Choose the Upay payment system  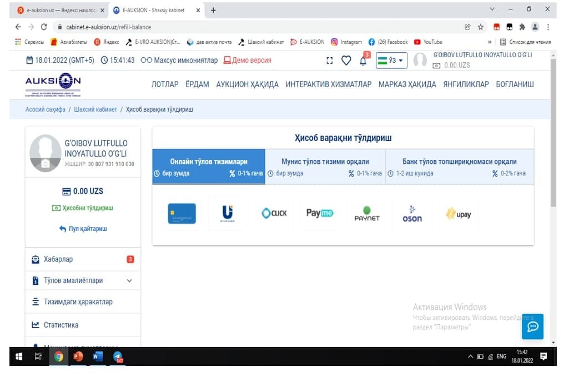coord(459,214)
